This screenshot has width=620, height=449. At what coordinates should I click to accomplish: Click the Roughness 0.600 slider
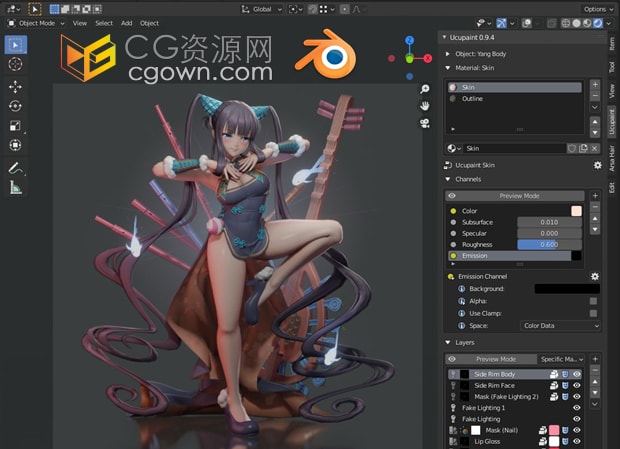click(549, 245)
